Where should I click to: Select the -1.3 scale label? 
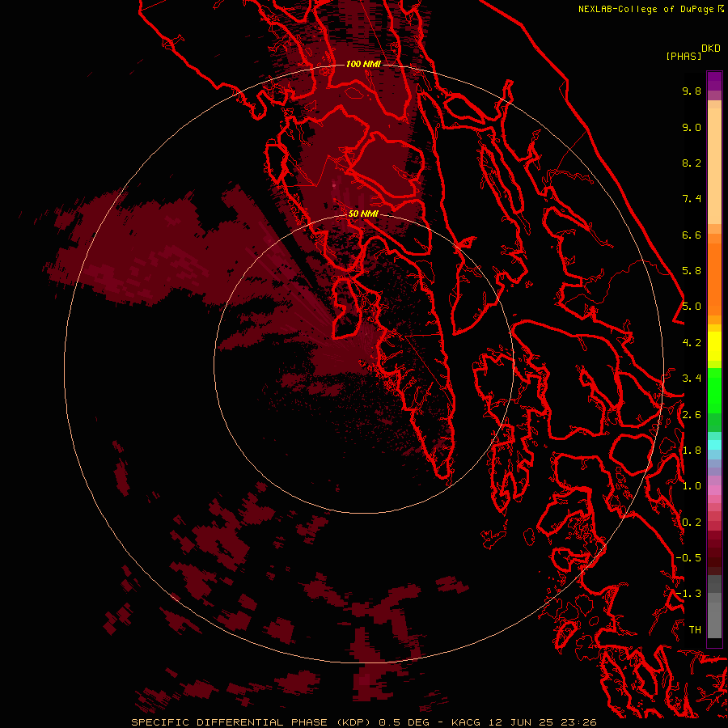[688, 594]
